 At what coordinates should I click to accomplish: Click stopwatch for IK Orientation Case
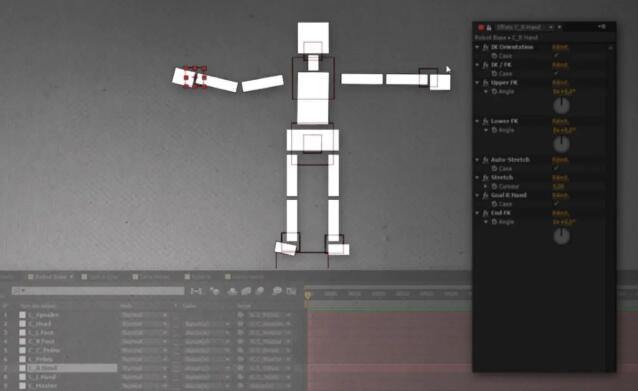pos(494,56)
